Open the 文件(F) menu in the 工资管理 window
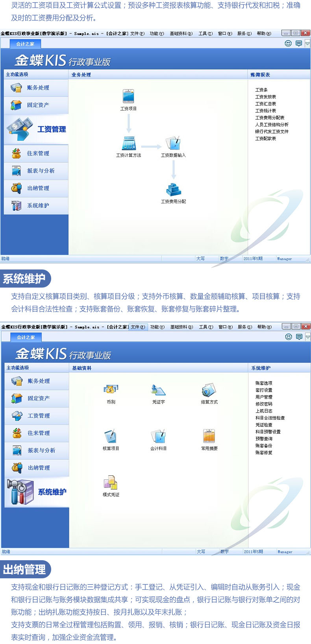Image resolution: width=311 pixels, height=644 pixels. pos(137,33)
